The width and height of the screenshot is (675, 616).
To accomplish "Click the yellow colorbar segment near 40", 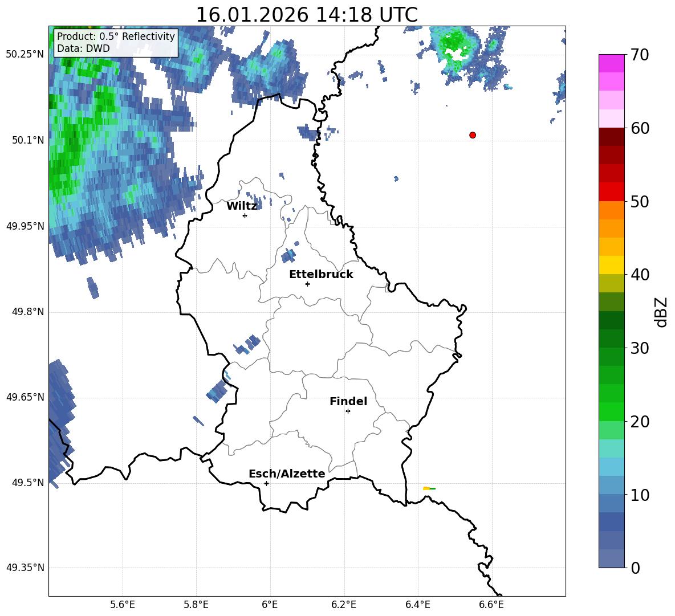I will point(611,265).
